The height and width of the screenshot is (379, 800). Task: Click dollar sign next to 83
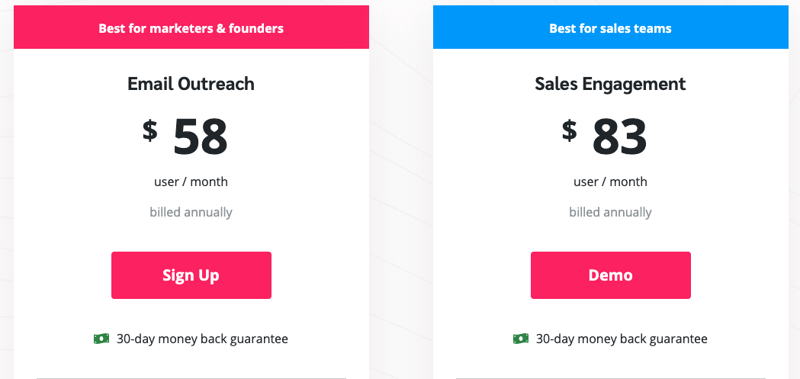point(569,130)
